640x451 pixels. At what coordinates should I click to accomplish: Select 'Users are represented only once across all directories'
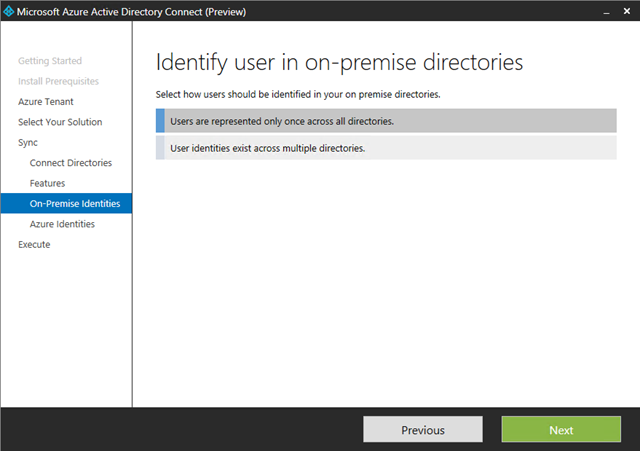(x=386, y=121)
